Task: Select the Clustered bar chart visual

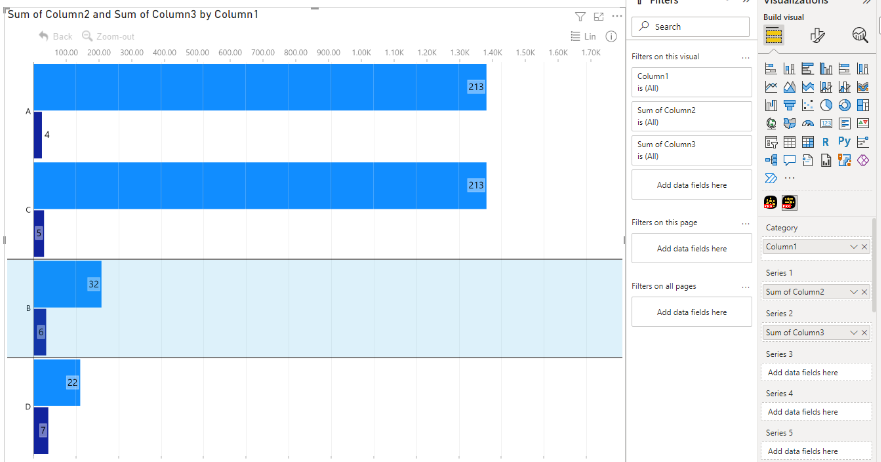Action: [x=807, y=69]
